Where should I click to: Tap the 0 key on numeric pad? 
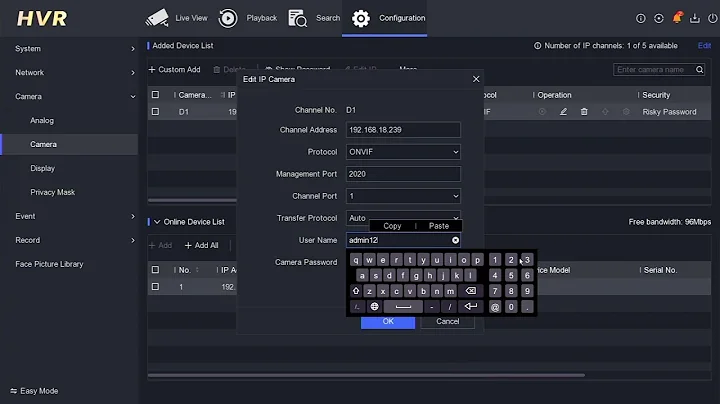(511, 307)
